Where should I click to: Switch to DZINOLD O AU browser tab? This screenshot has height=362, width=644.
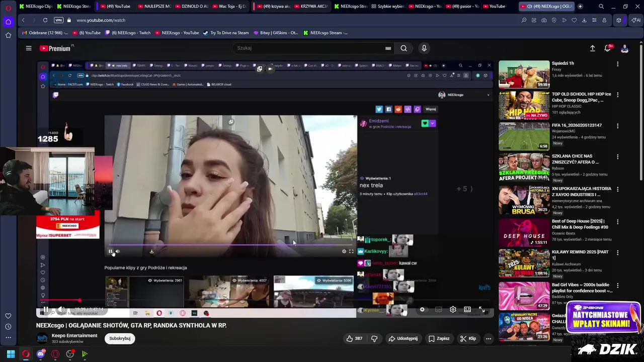click(x=192, y=7)
